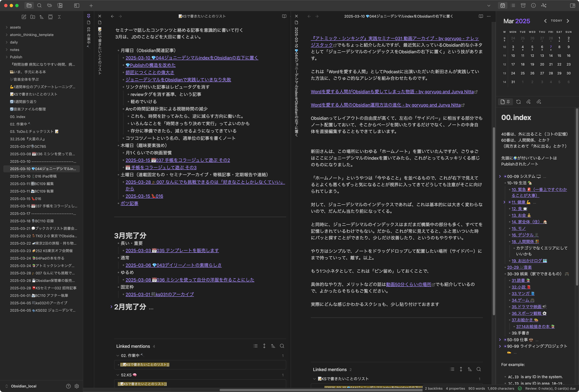Click the new folder icon

pyautogui.click(x=33, y=17)
